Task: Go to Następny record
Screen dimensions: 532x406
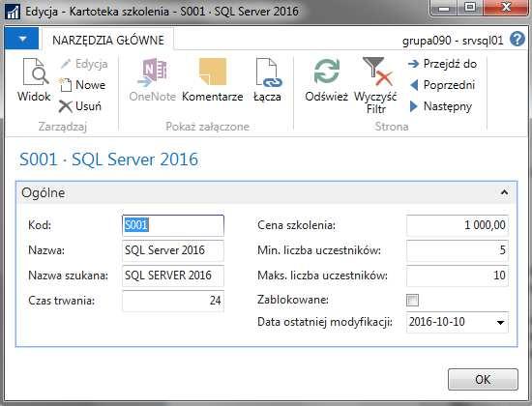Action: pos(441,106)
